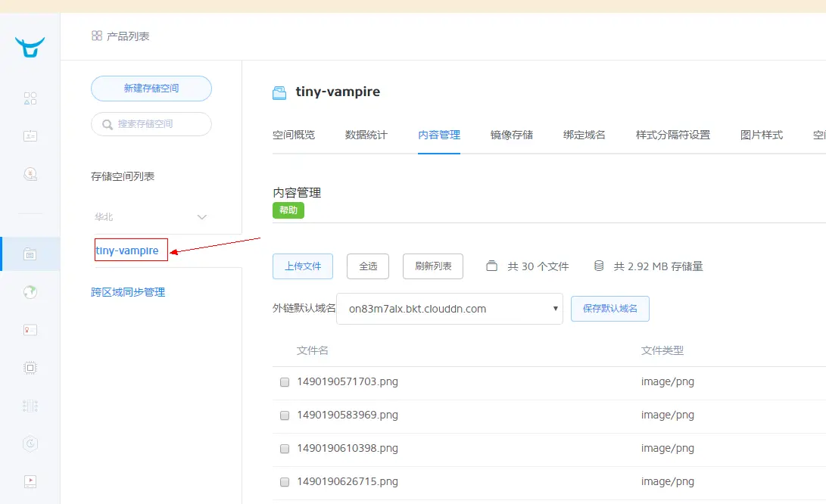Tick checkbox for 1490190610398.png

point(285,448)
